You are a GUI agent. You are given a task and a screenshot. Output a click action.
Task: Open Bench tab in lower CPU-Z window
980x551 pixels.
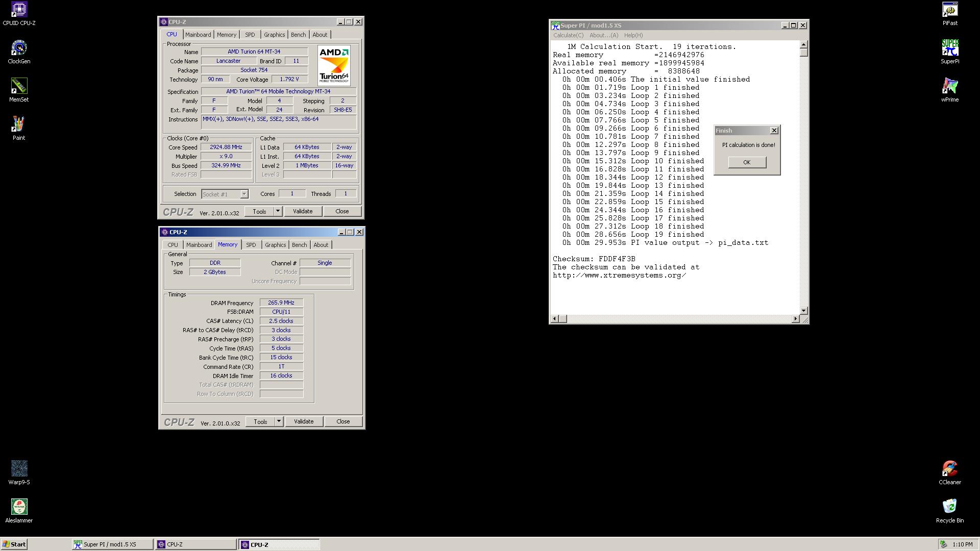click(x=300, y=245)
